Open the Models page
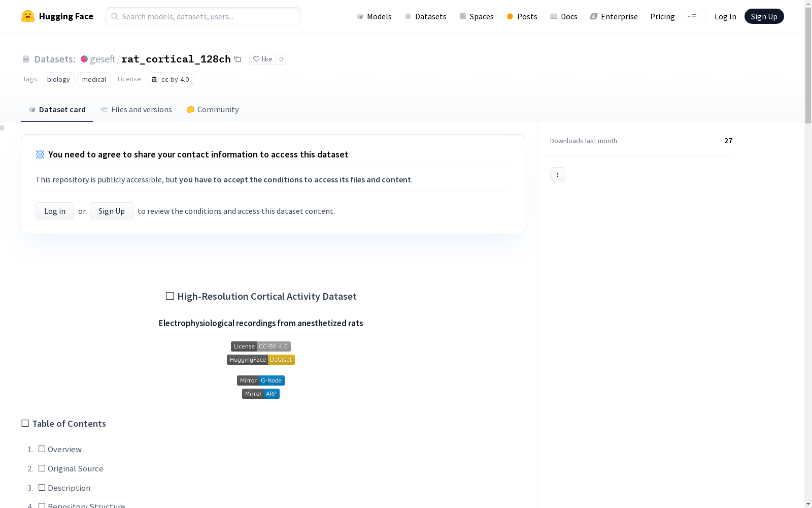The height and width of the screenshot is (508, 812). coord(374,16)
